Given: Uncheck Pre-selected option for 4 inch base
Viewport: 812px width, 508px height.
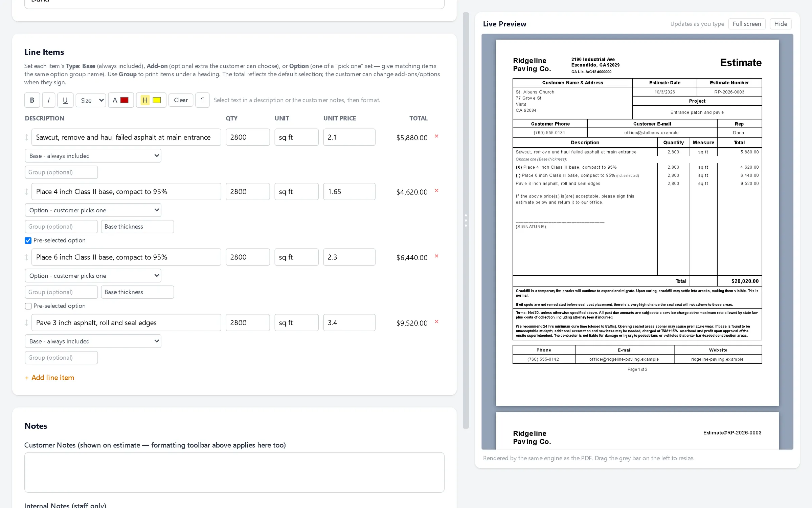Looking at the screenshot, I should coord(28,240).
